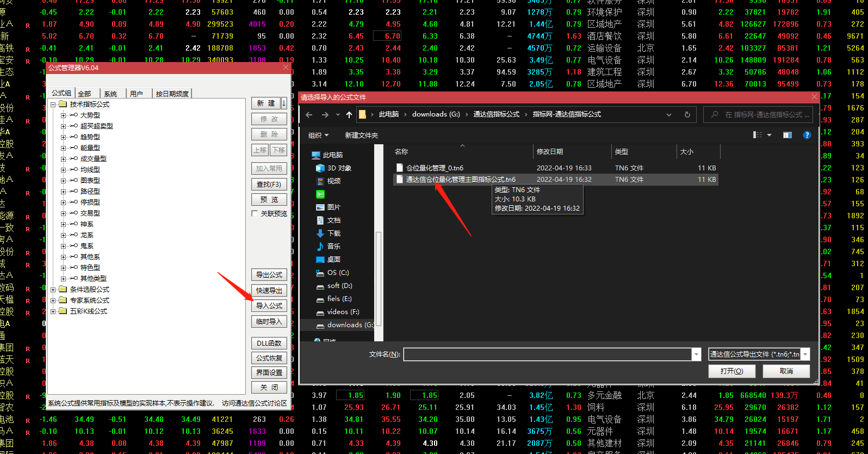Open view options dropdown arrow
Viewport: 868px width, 454px height.
click(769, 135)
